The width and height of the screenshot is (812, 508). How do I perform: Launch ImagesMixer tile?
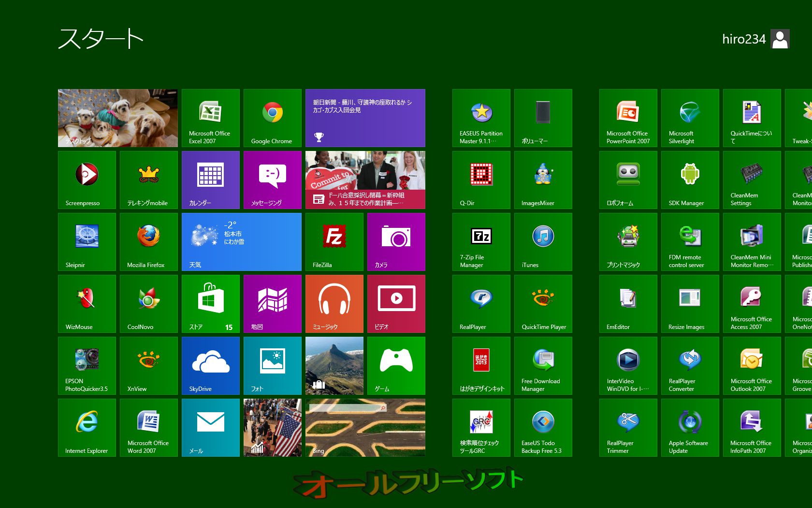pyautogui.click(x=543, y=180)
